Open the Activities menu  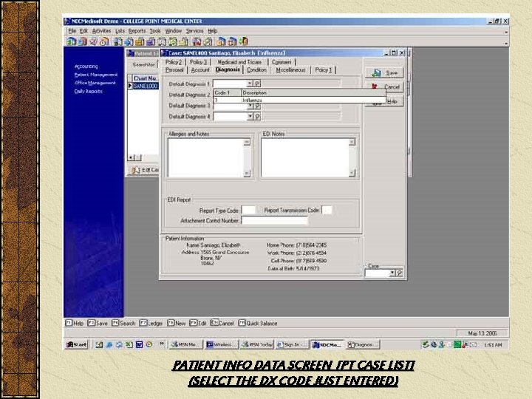(x=101, y=31)
